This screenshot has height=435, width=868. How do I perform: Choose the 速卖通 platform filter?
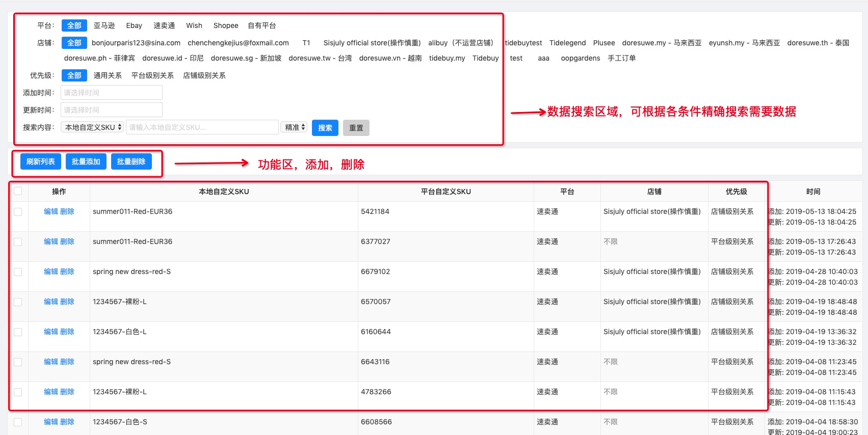164,25
